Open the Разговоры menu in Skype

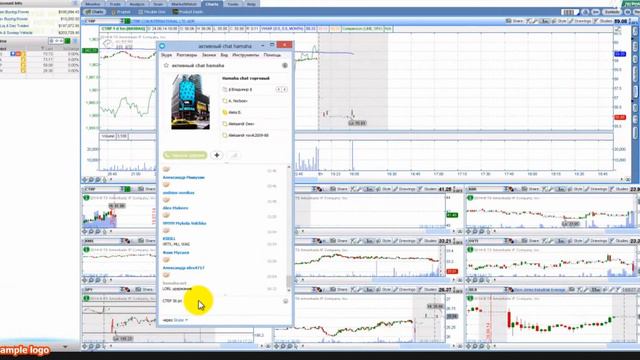[187, 55]
